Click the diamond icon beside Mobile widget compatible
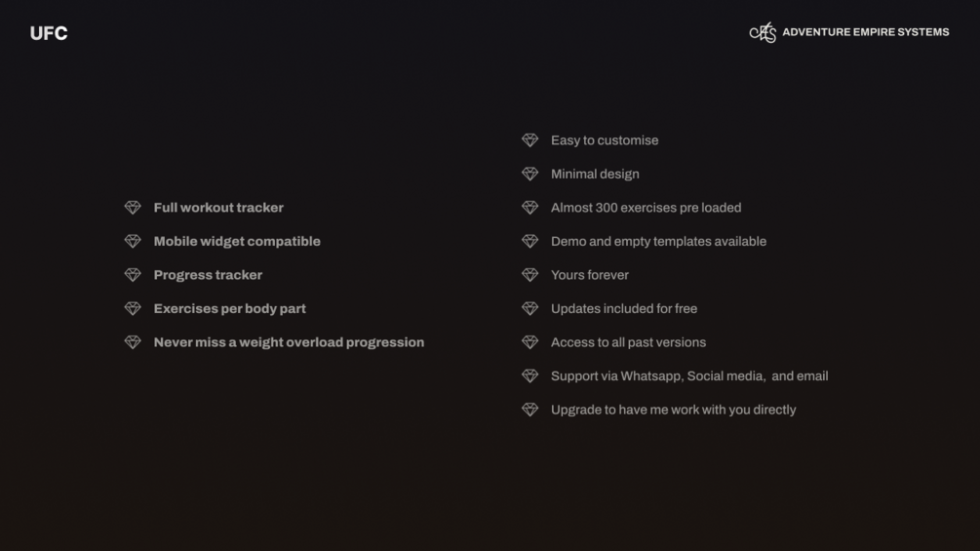 click(x=133, y=242)
